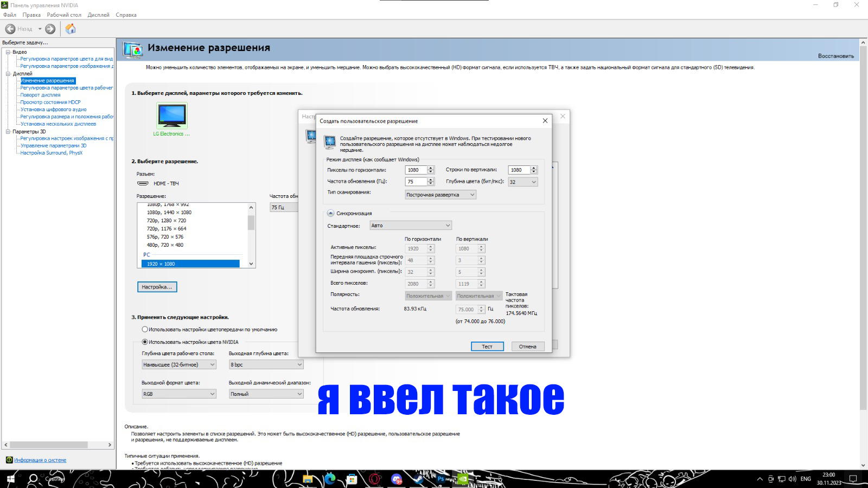The width and height of the screenshot is (868, 488).
Task: Open the Справка menu
Action: 126,15
